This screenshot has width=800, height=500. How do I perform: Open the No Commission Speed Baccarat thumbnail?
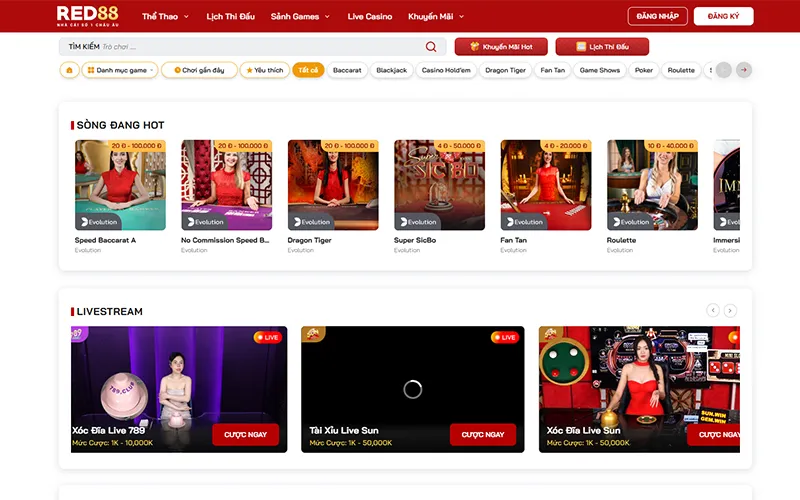tap(227, 185)
